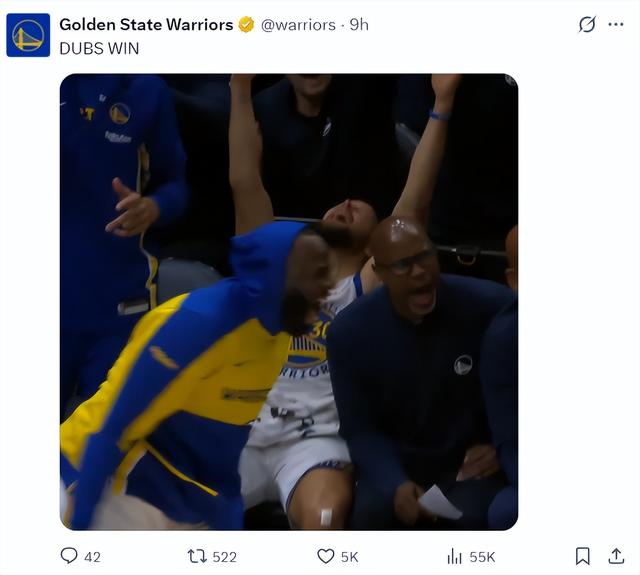Viewport: 640px width, 575px height.
Task: Tap the views bar chart icon
Action: [454, 556]
